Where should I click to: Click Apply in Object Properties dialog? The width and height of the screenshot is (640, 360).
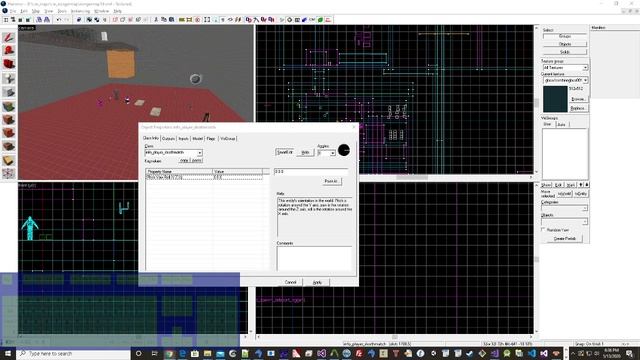(x=317, y=282)
